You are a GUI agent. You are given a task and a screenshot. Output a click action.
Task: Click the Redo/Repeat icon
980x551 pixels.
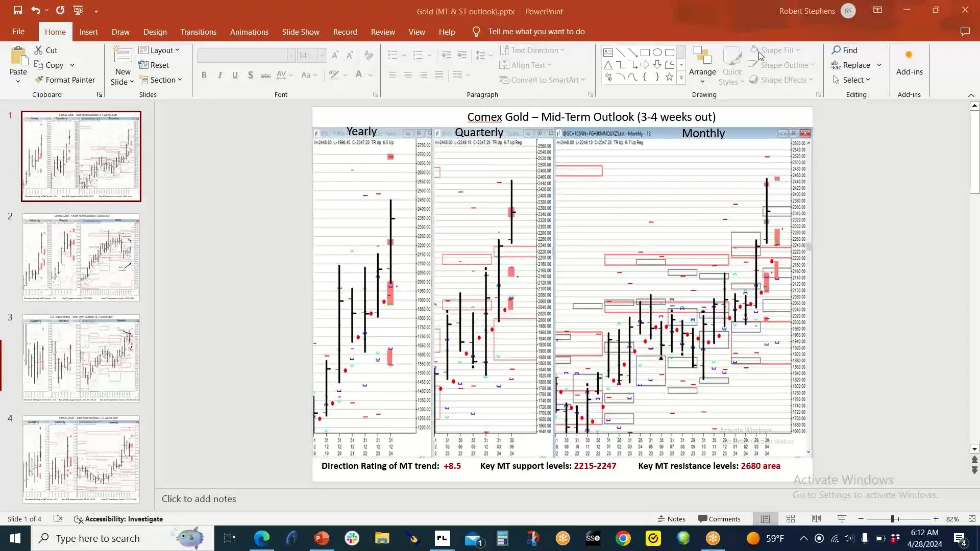(60, 10)
